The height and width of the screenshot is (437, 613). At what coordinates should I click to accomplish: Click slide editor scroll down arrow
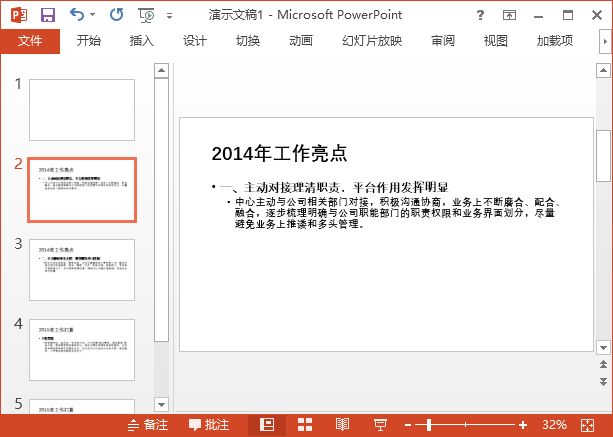603,347
